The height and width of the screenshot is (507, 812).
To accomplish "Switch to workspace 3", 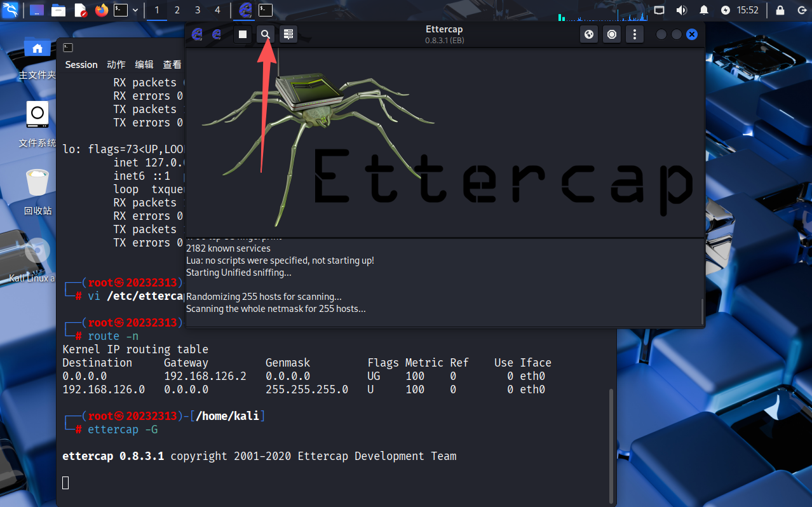I will click(198, 10).
